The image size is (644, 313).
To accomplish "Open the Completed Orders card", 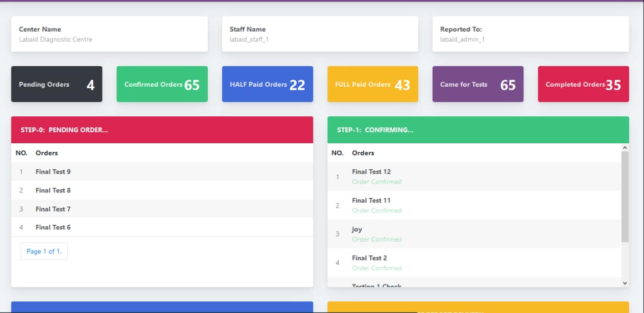I will [583, 84].
